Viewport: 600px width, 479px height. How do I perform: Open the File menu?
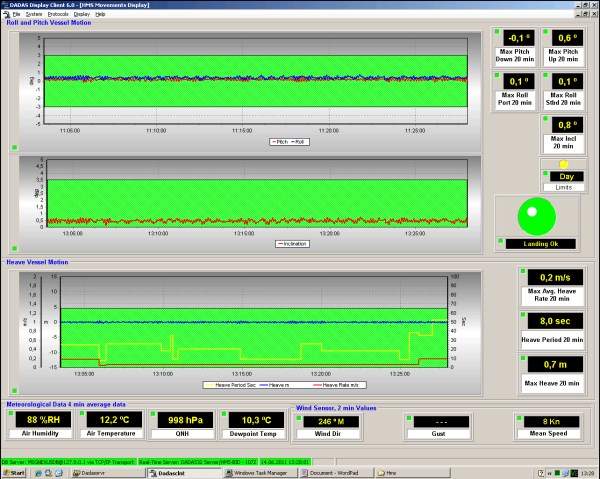[x=17, y=15]
